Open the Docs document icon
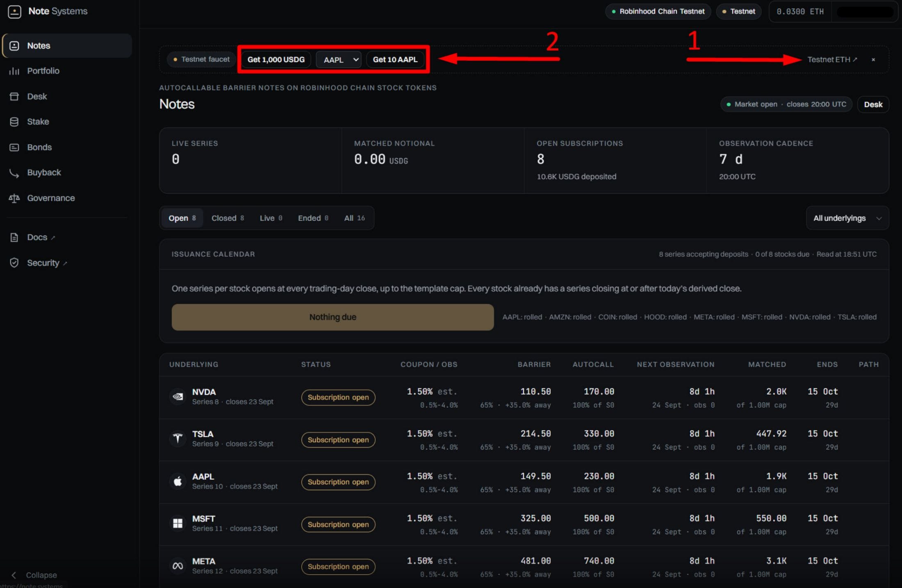 tap(14, 237)
